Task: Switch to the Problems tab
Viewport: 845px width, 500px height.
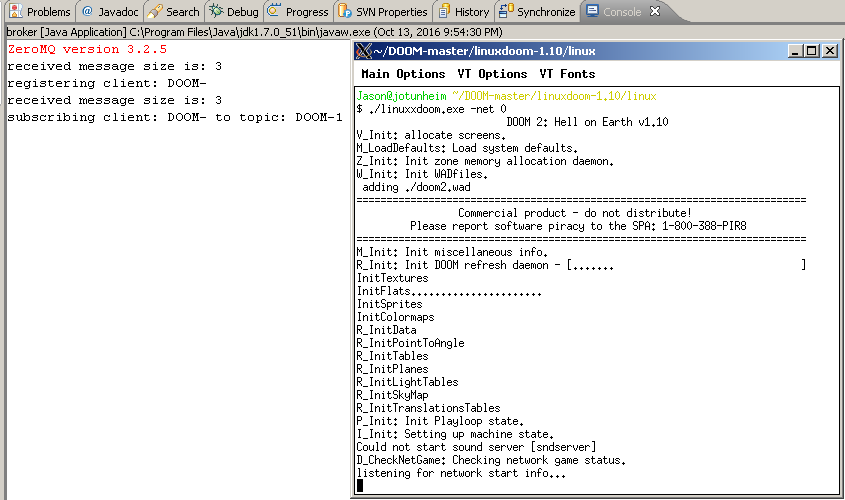Action: (x=41, y=11)
